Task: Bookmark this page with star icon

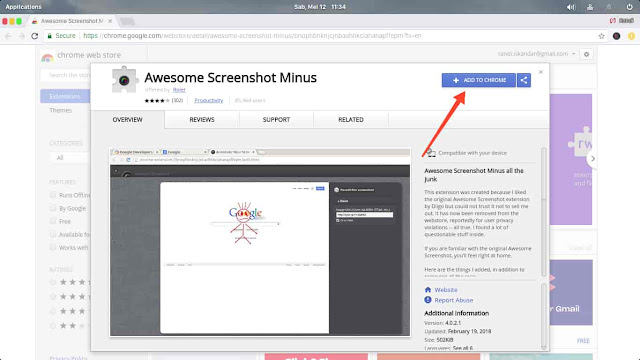Action: point(601,36)
